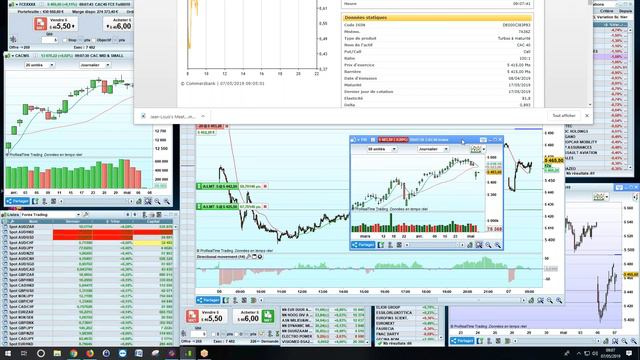Cancel the lower A/LMT order label on chart
Screen dimensions: 640x360
[265, 207]
